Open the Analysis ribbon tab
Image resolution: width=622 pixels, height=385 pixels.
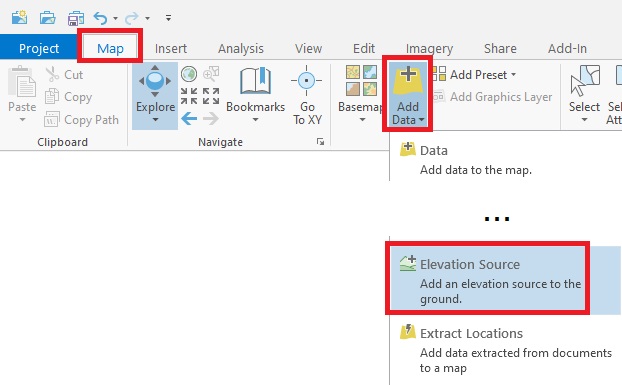point(241,48)
